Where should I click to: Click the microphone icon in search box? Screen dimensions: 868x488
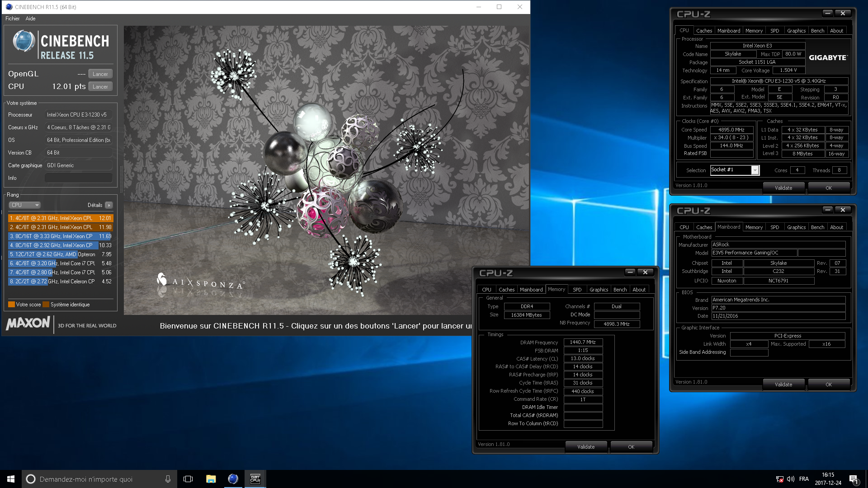click(x=168, y=479)
